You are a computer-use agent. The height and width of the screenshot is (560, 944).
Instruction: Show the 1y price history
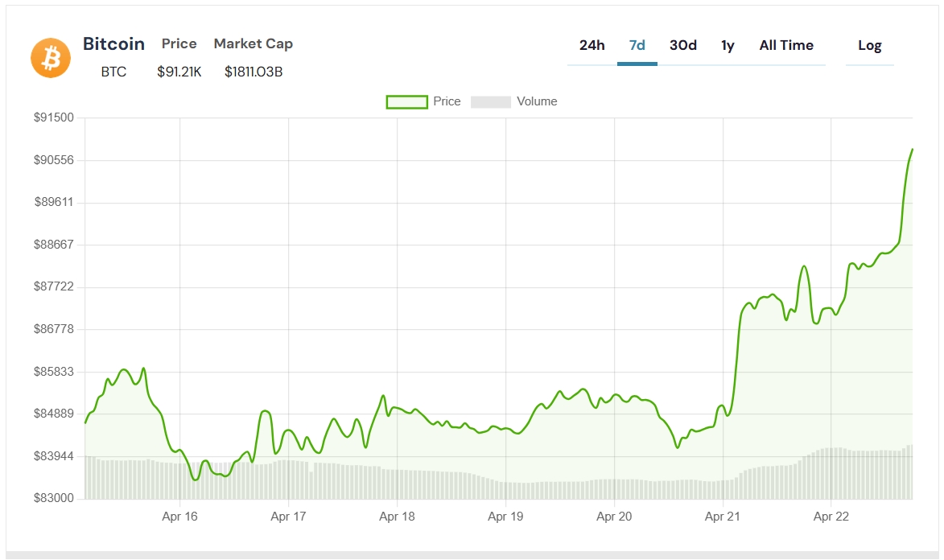(x=728, y=46)
